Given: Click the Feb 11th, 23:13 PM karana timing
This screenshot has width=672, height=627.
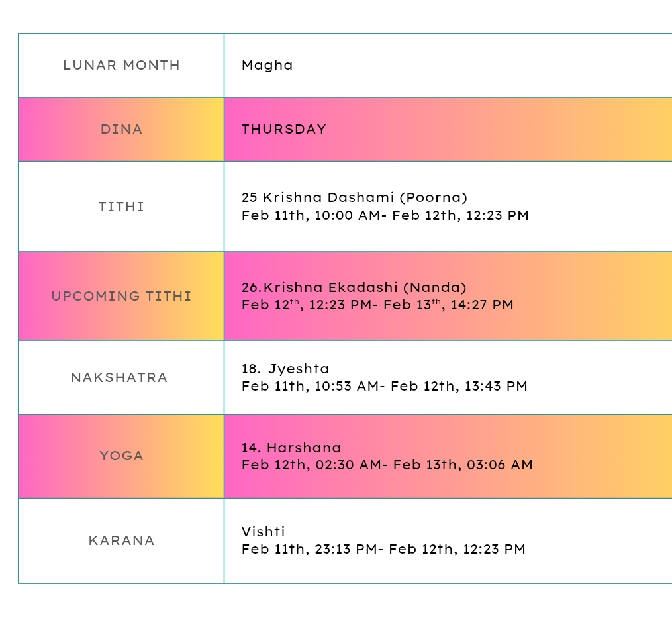Looking at the screenshot, I should 308,549.
